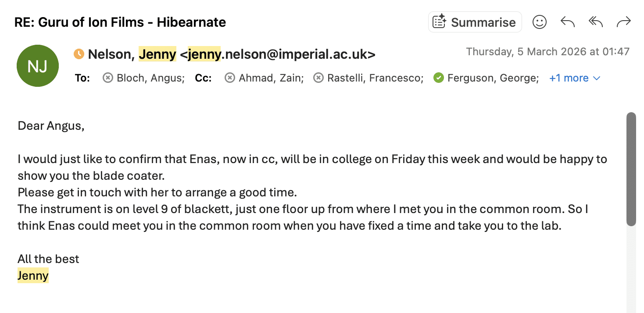Click the orange away status icon by Nelson, Jenny

[79, 54]
